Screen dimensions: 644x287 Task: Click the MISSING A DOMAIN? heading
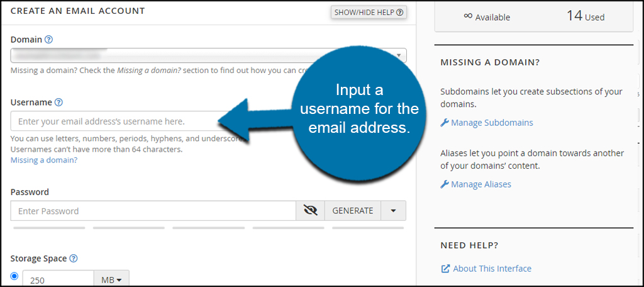coord(490,62)
